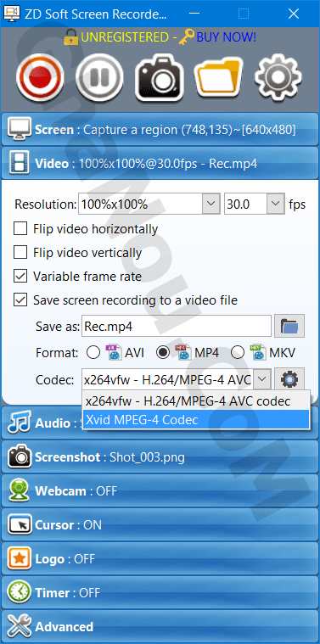The height and width of the screenshot is (644, 320).
Task: Toggle Variable frame rate checkbox
Action: (20, 276)
